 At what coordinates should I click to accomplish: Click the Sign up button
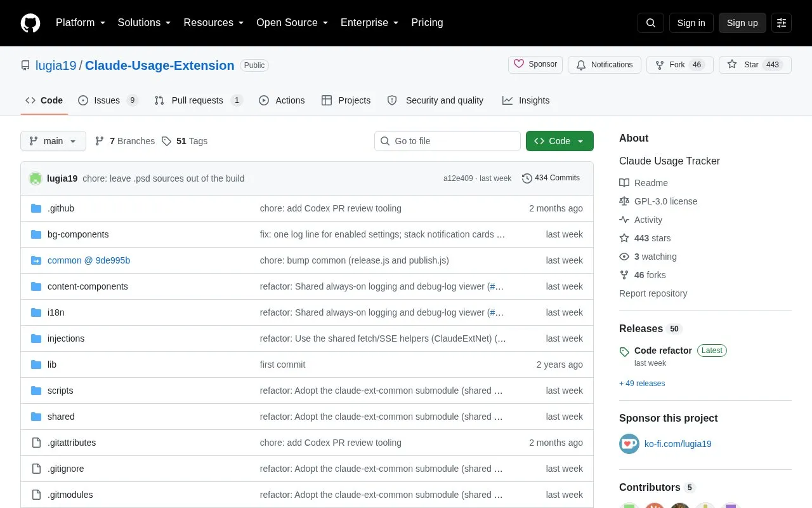[742, 23]
